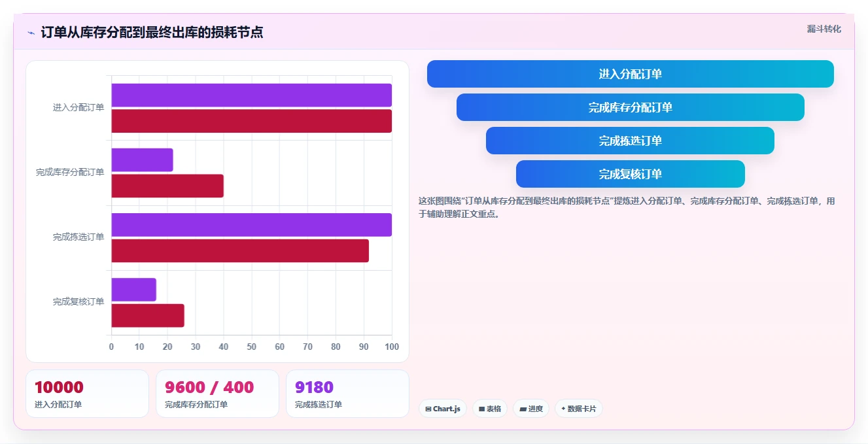Click the x-axis tick label 70
This screenshot has height=444, width=868.
[x=308, y=347]
